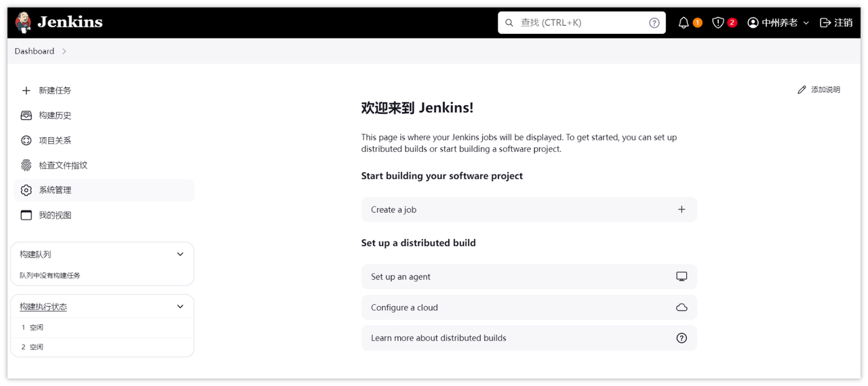Viewport: 868px width, 386px height.
Task: Open security warnings shield icon
Action: click(718, 22)
